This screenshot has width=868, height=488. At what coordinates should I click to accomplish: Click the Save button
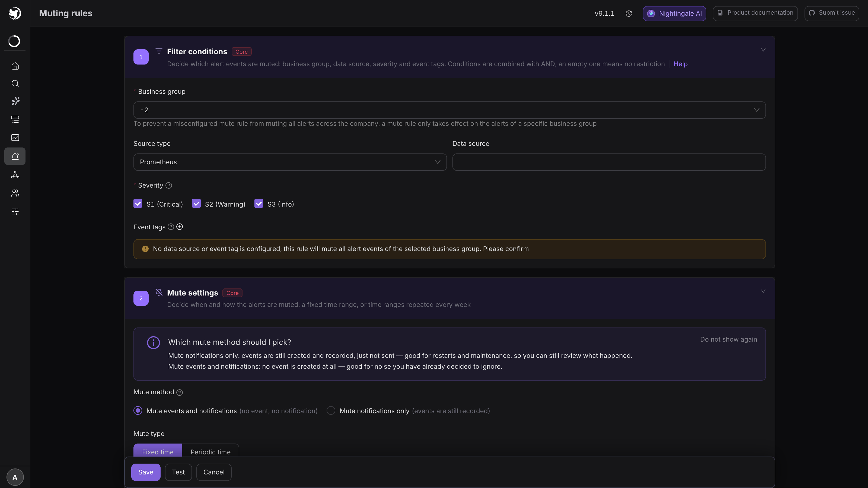[x=146, y=472]
